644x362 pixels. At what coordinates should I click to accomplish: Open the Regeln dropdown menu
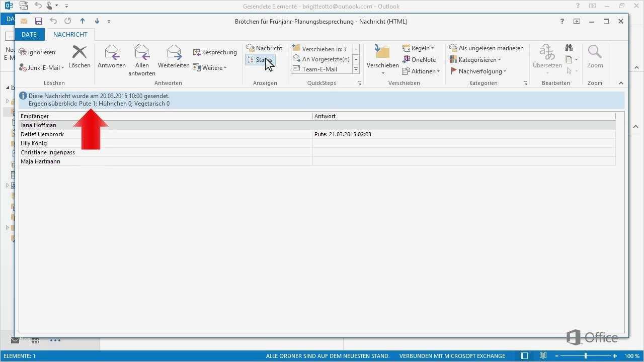[x=419, y=48]
